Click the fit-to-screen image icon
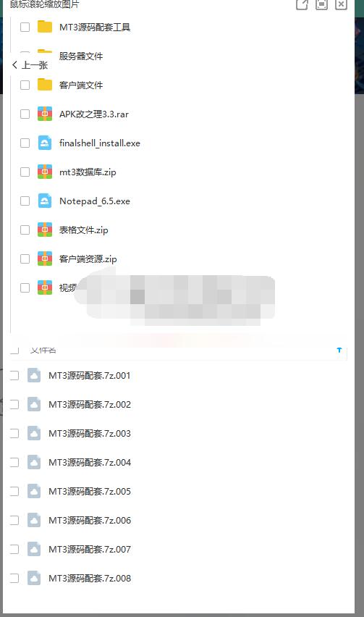Image resolution: width=364 pixels, height=617 pixels. (x=321, y=4)
